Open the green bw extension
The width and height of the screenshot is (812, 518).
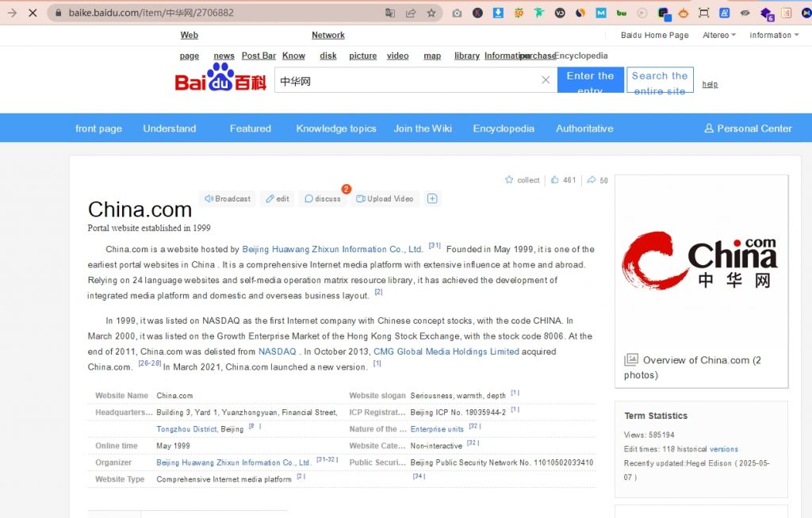(622, 13)
